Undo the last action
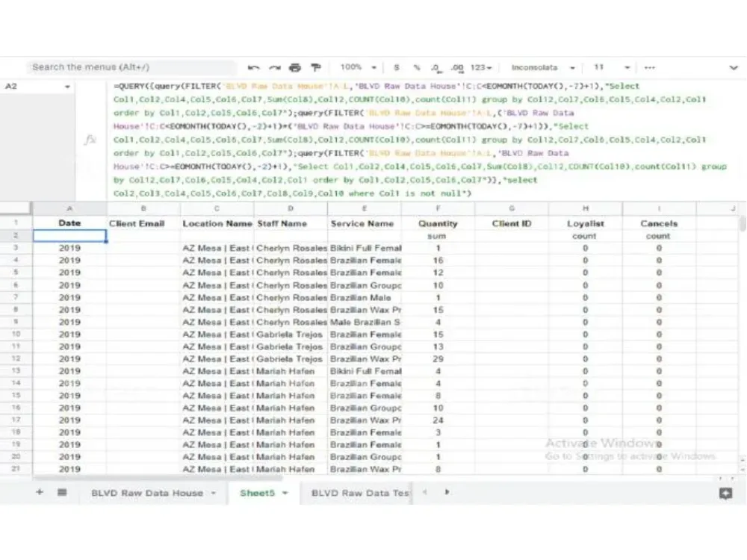 [255, 67]
